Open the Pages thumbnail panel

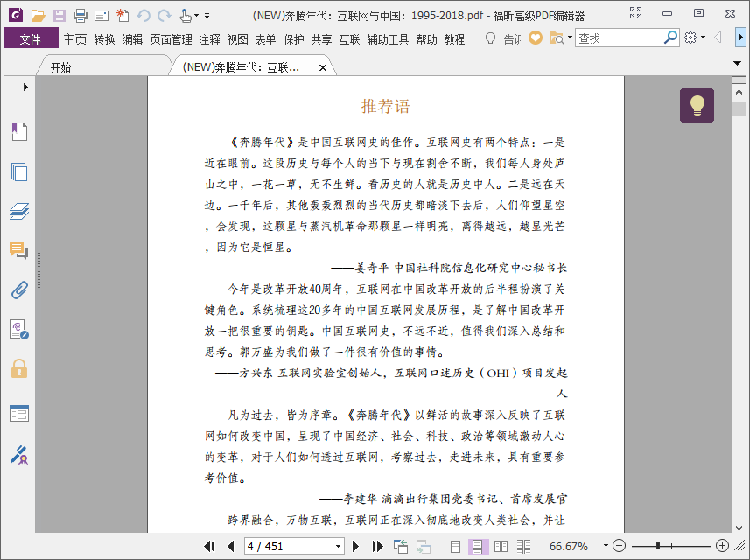pos(19,171)
